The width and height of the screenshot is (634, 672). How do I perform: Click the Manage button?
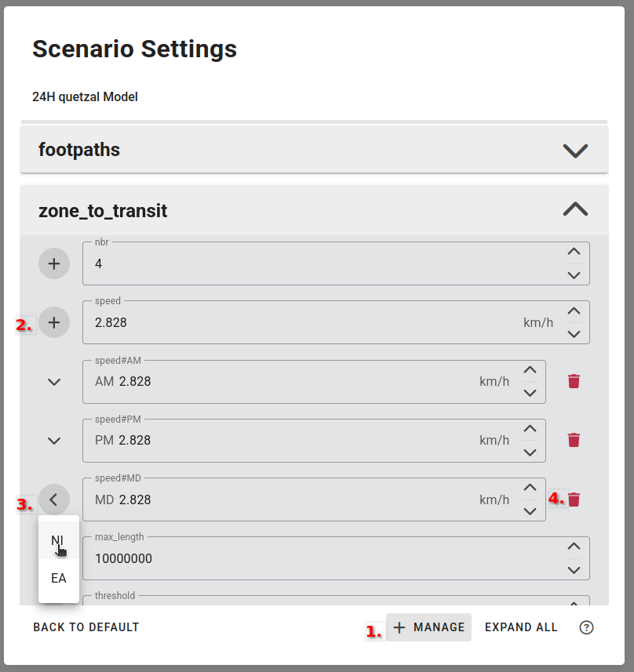click(x=428, y=627)
